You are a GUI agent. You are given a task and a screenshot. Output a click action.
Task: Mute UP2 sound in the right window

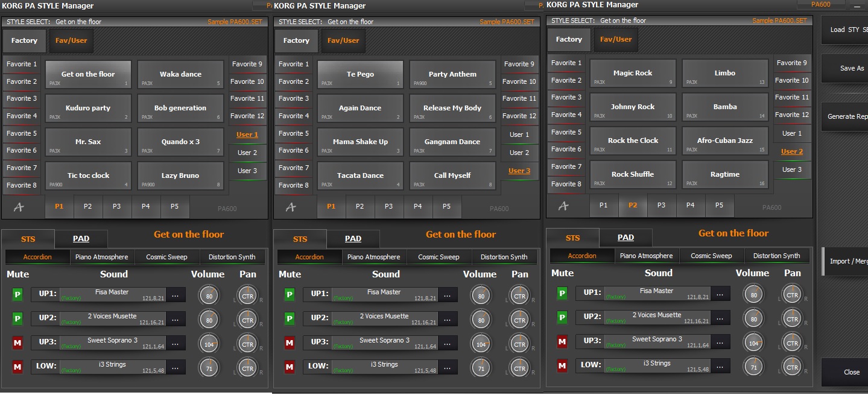(562, 318)
